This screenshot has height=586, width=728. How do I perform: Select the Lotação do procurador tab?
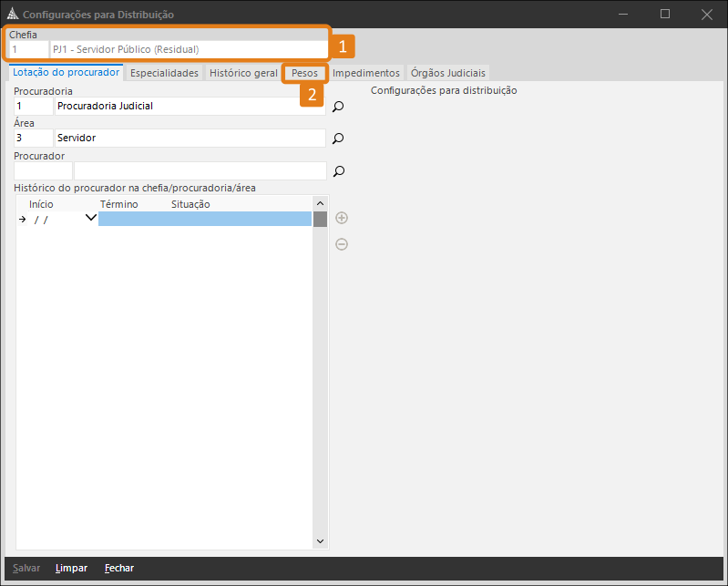(x=66, y=72)
